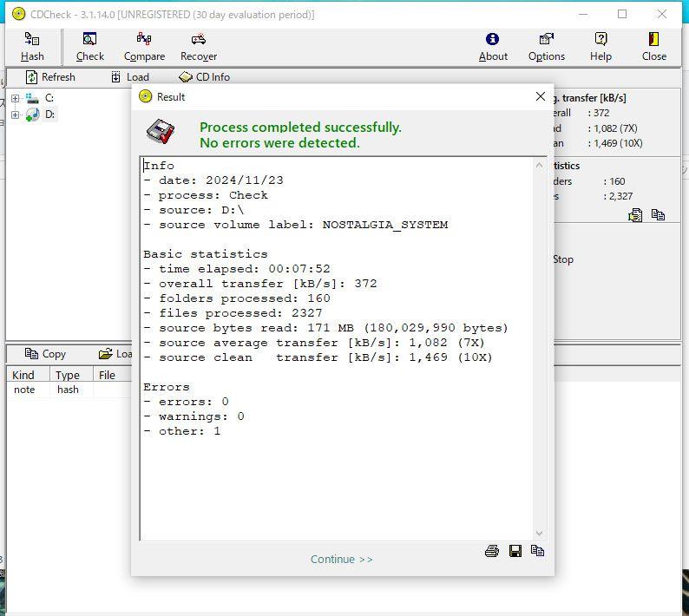Image resolution: width=689 pixels, height=616 pixels.
Task: Click 'No errors were detected.' text
Action: (279, 143)
